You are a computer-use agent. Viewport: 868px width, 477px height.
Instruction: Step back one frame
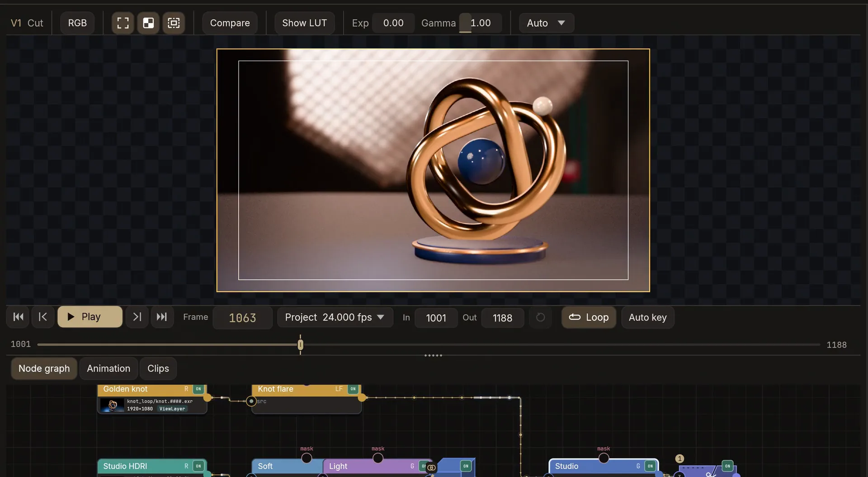[x=43, y=317]
